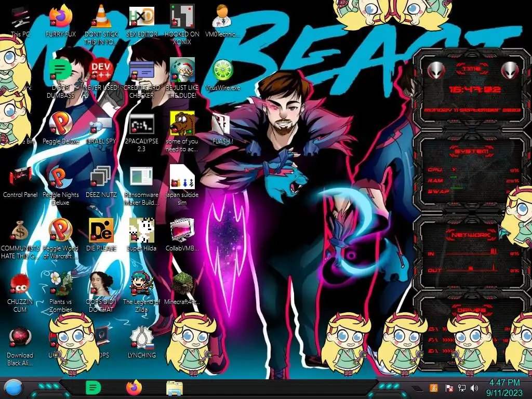Launch Firefox from the taskbar

(x=134, y=388)
